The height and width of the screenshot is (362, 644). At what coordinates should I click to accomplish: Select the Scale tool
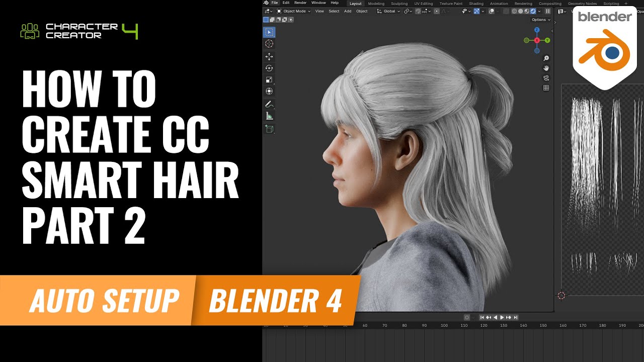(269, 80)
